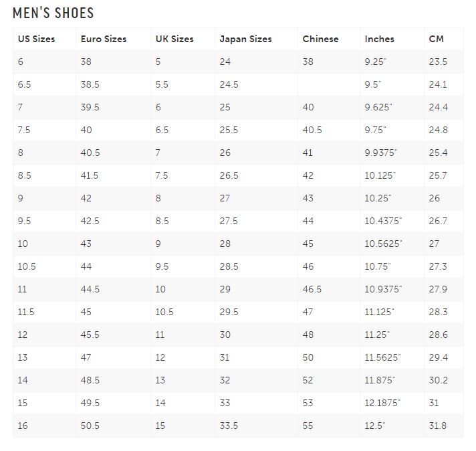Select the Chinese column header
Image resolution: width=476 pixels, height=451 pixels.
320,39
